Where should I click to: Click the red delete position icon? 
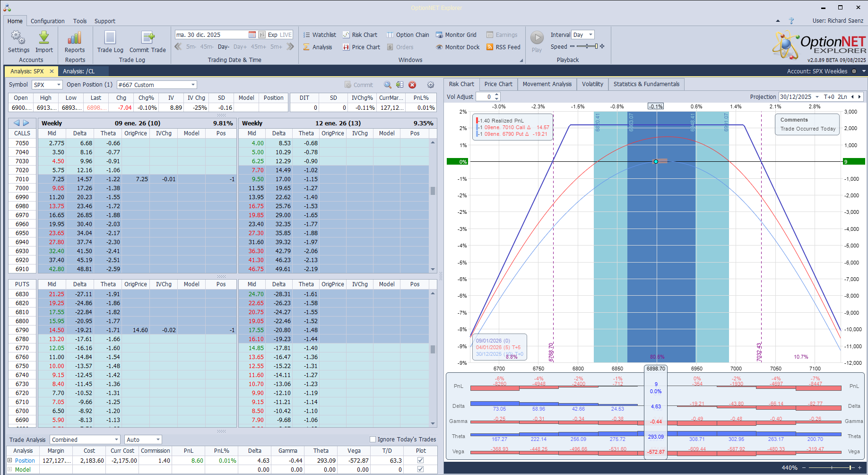tap(412, 85)
